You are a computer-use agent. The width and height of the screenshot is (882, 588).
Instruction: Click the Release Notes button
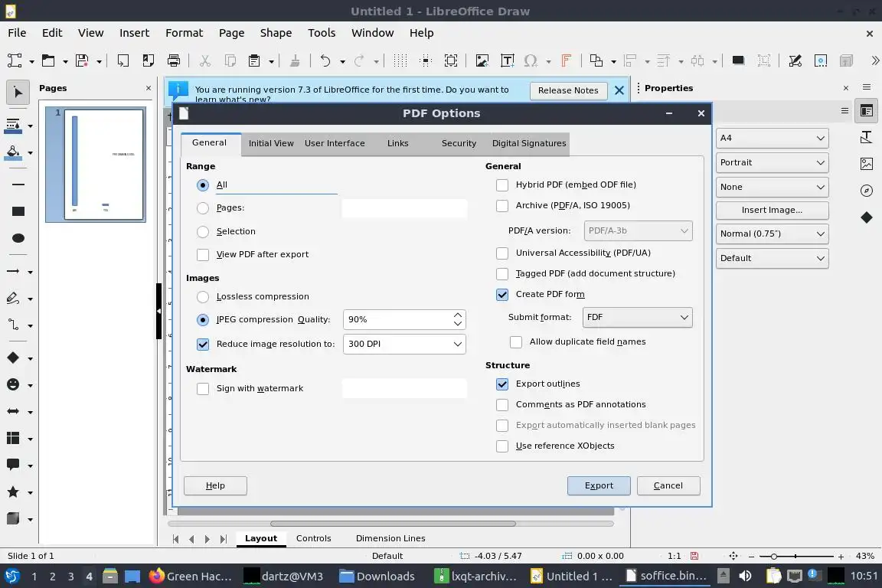[568, 90]
